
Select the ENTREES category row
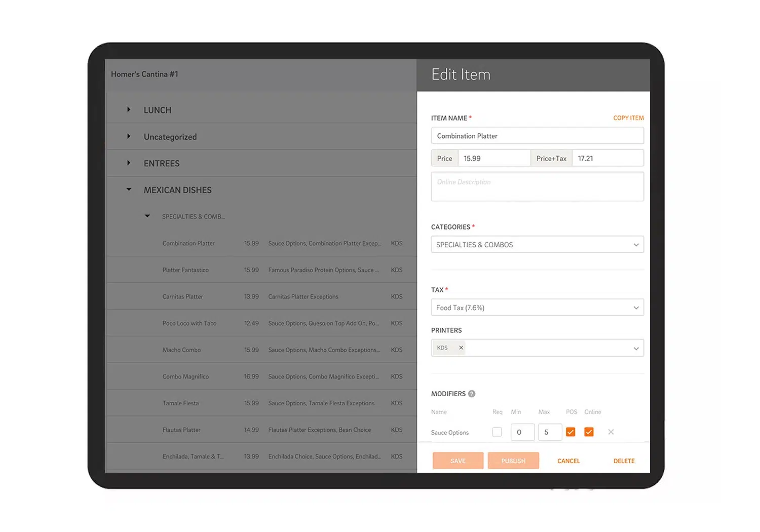[261, 163]
